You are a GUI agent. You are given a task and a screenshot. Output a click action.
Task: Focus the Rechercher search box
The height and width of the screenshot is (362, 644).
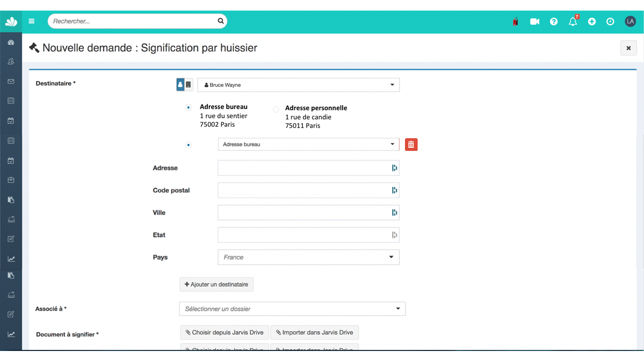137,21
